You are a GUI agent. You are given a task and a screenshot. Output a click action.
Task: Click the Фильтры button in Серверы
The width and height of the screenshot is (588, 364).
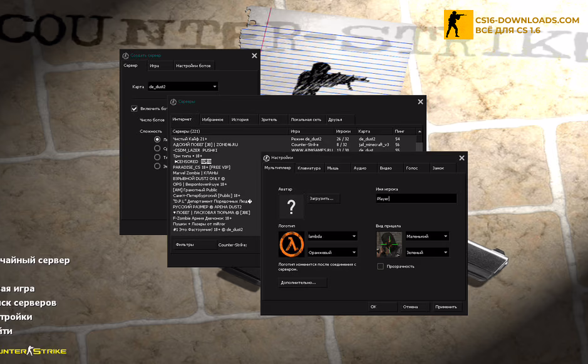click(x=194, y=245)
